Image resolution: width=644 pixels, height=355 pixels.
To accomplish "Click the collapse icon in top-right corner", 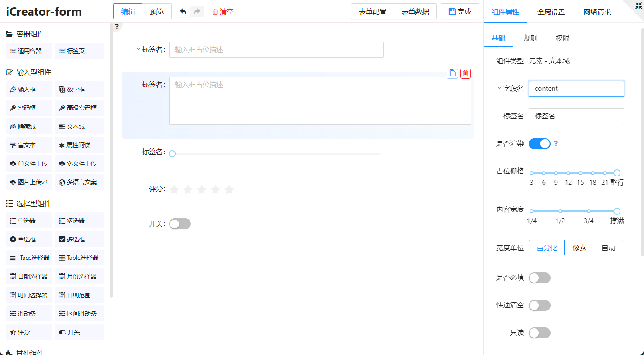I will click(638, 6).
